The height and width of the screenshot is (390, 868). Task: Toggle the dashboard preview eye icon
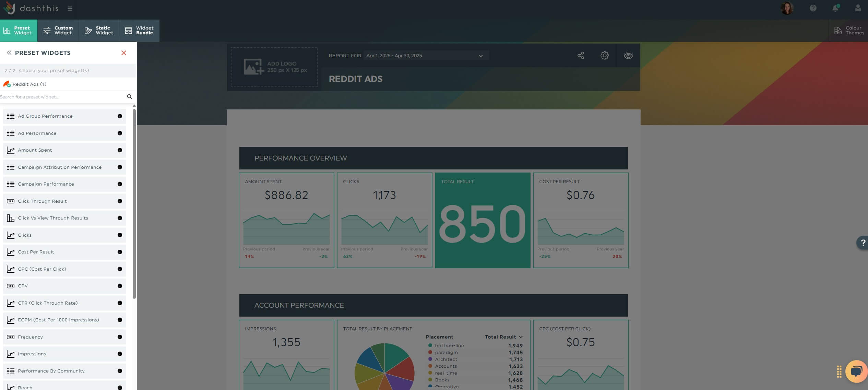[x=628, y=56]
